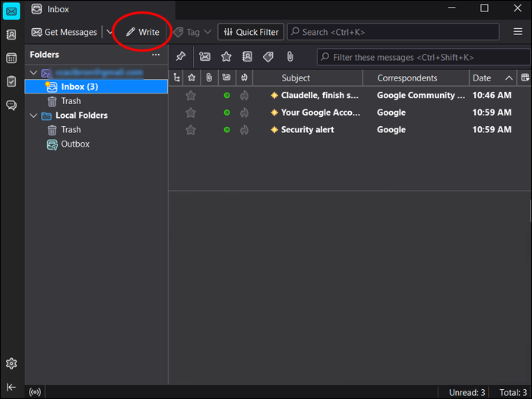
Task: Open the Chat space
Action: click(x=11, y=105)
